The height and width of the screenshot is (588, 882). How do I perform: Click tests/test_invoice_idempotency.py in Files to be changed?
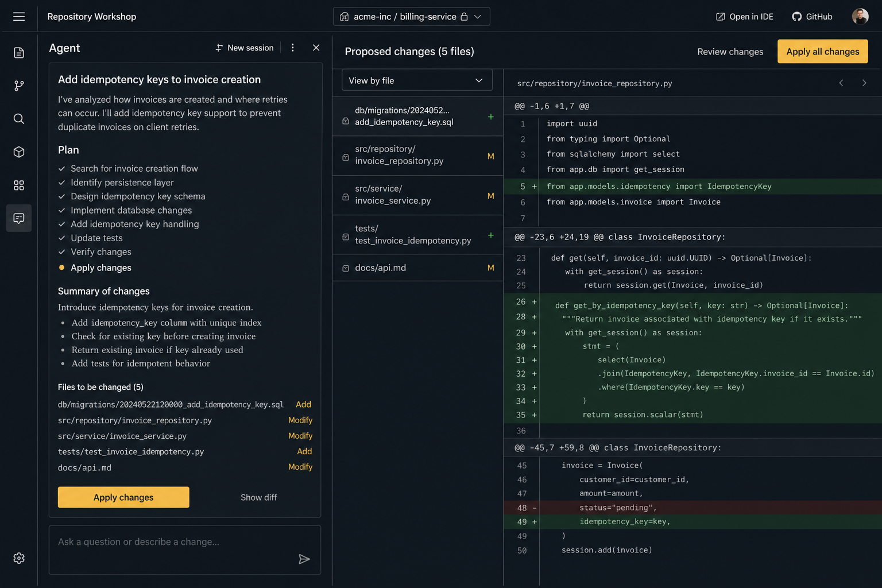pos(131,452)
